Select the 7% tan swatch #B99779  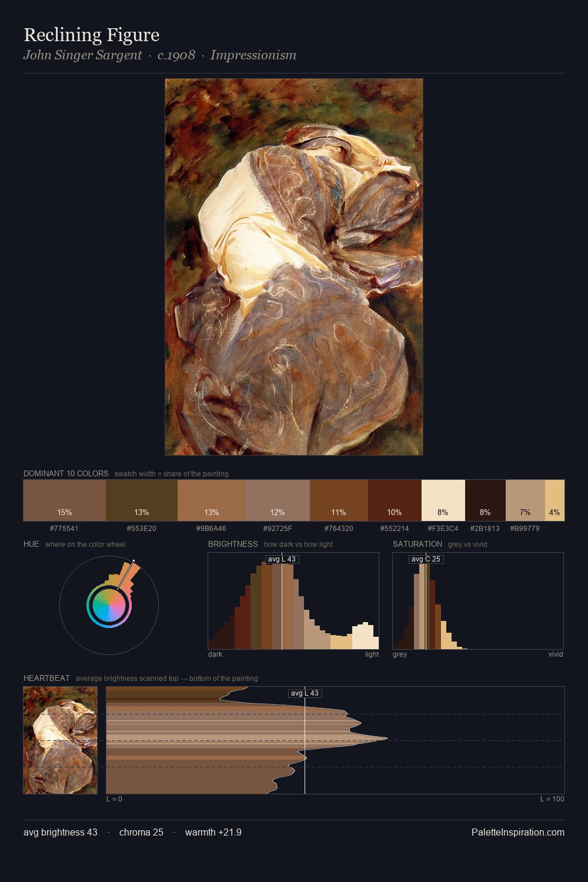(x=525, y=500)
